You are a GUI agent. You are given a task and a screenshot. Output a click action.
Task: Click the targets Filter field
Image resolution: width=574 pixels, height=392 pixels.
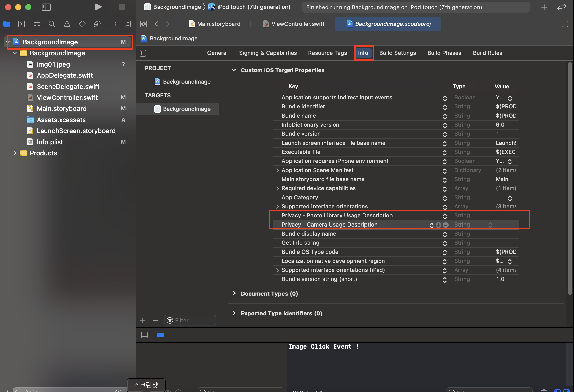[192, 320]
